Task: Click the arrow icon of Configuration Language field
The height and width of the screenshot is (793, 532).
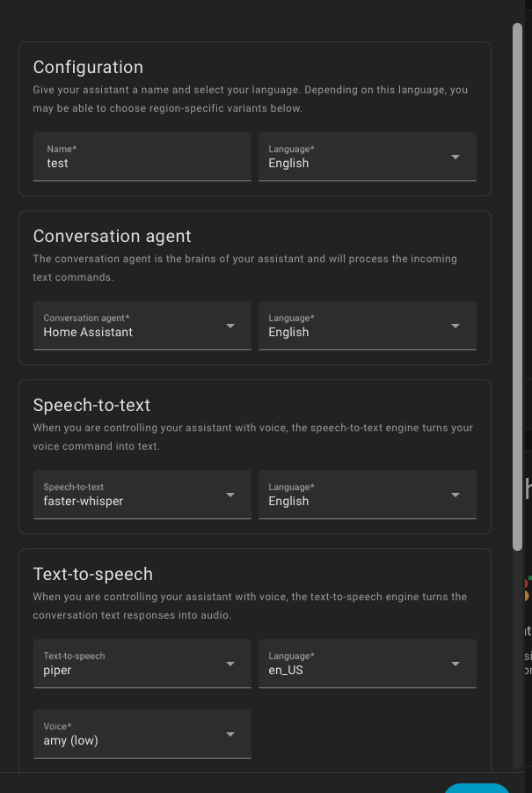Action: [455, 157]
